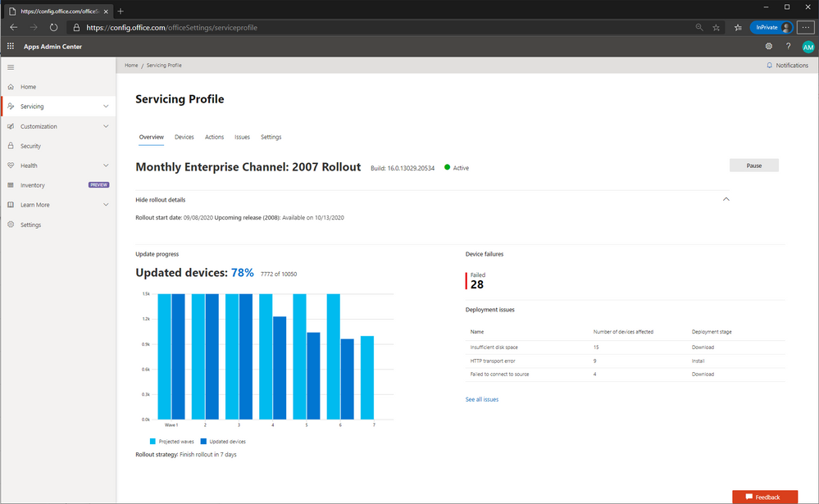Open Notifications bell in breadcrumb bar
The image size is (819, 504).
coord(787,66)
